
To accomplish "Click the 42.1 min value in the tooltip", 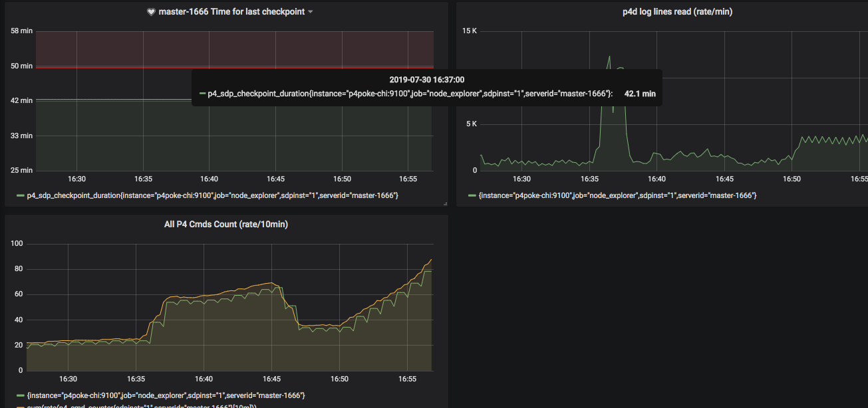I will 640,94.
